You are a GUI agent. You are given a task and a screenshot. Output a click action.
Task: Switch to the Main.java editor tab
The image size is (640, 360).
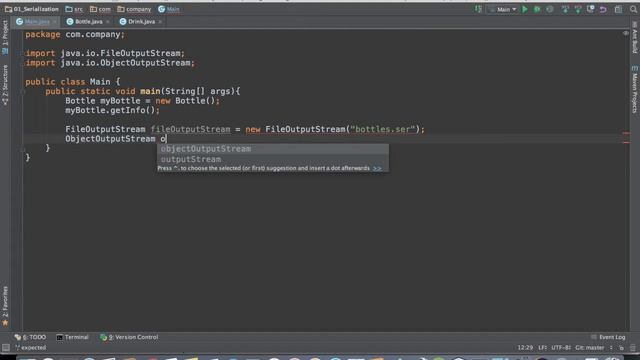coord(36,22)
